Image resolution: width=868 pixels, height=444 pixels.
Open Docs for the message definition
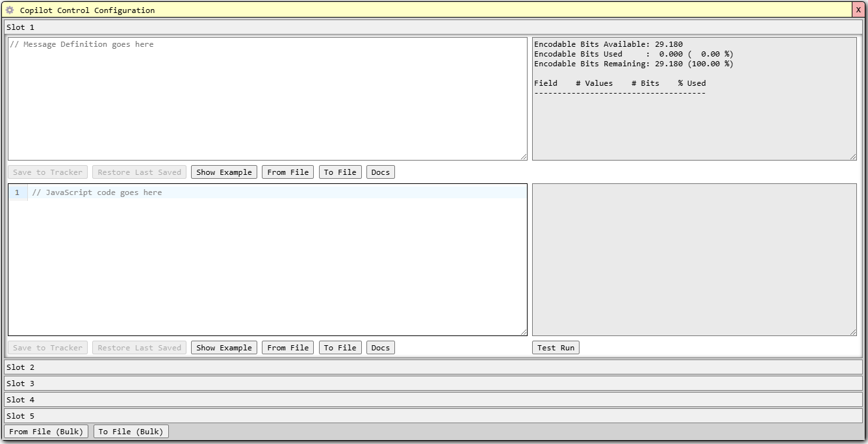point(380,172)
